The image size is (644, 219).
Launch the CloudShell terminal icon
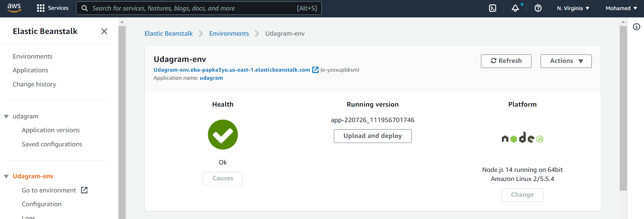click(x=492, y=8)
